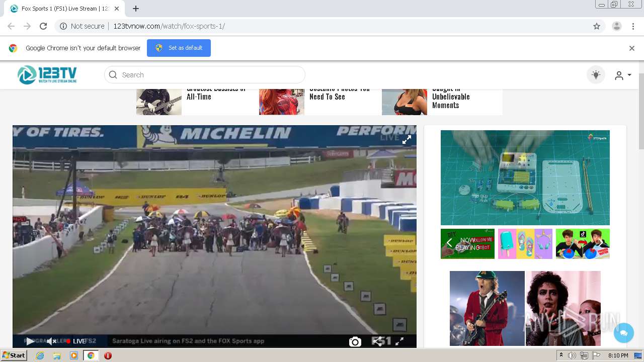This screenshot has width=644, height=362.
Task: Click the guitarist in red jacket image
Action: (x=487, y=309)
